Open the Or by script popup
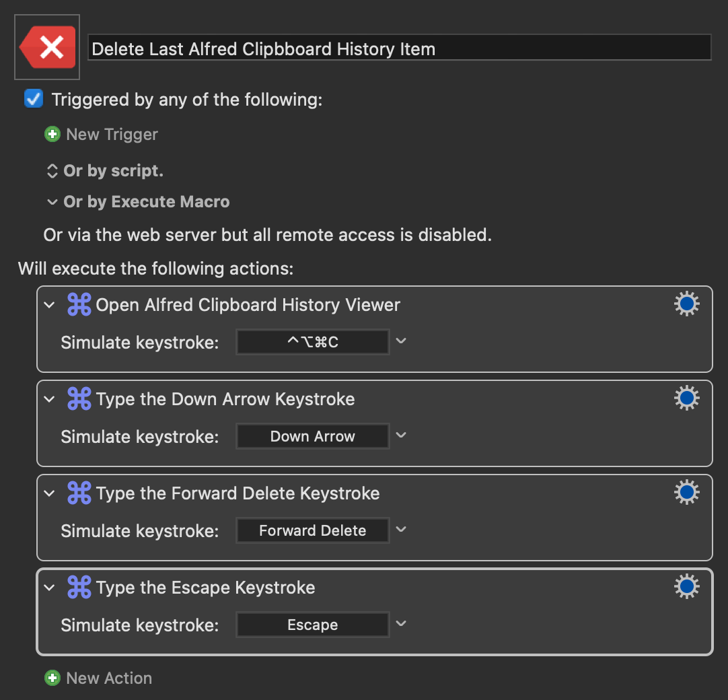 [x=52, y=171]
